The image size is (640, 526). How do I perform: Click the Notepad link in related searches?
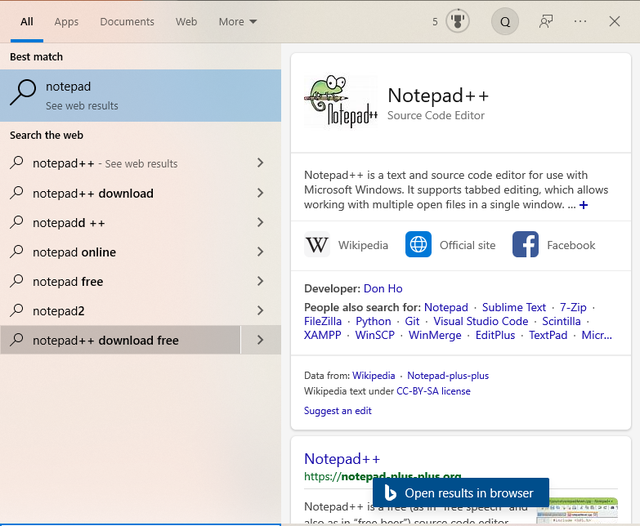pos(446,307)
